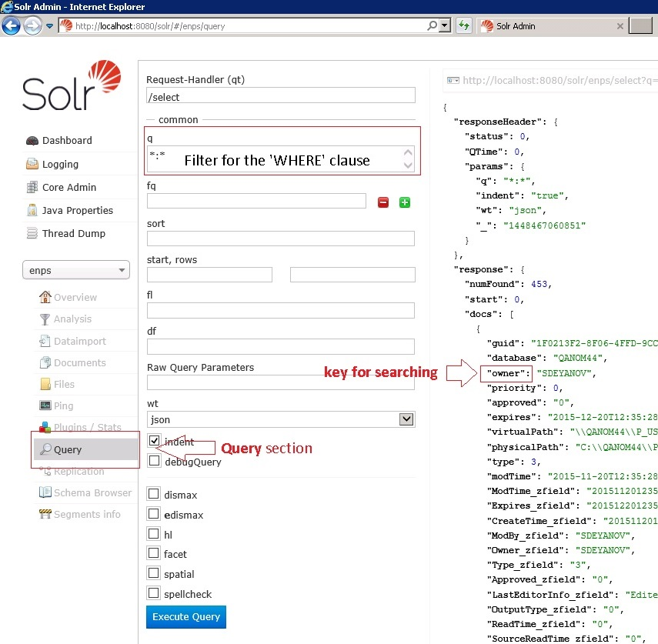
Task: Click the sort input field
Action: coord(281,239)
